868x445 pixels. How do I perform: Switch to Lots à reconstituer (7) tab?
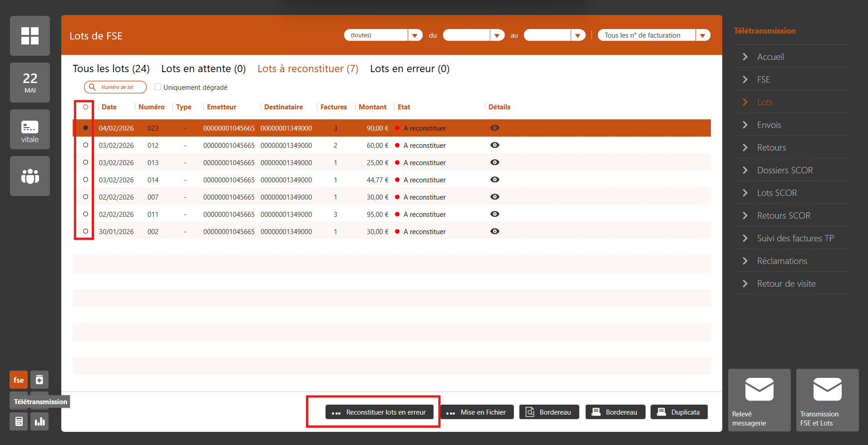(x=308, y=68)
